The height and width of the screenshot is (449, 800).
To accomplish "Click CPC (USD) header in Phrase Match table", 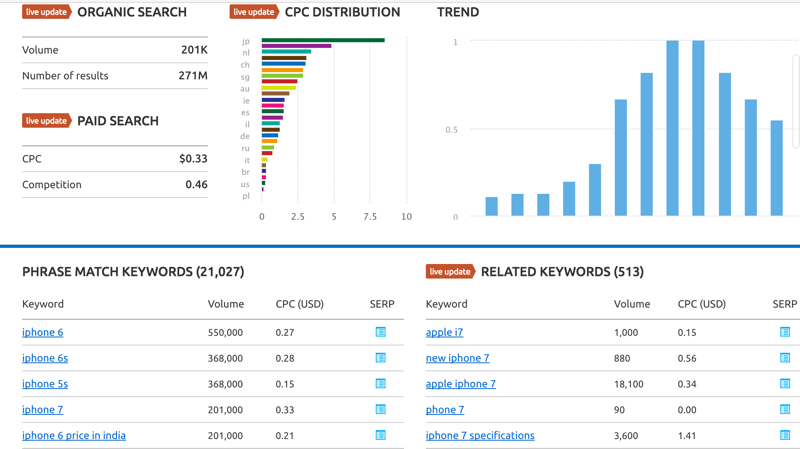I will pos(299,304).
